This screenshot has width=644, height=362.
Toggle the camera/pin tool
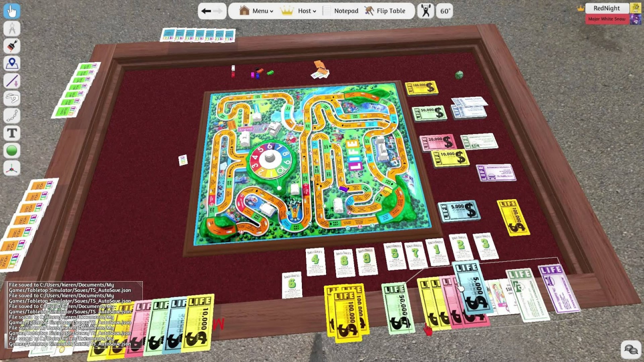12,64
